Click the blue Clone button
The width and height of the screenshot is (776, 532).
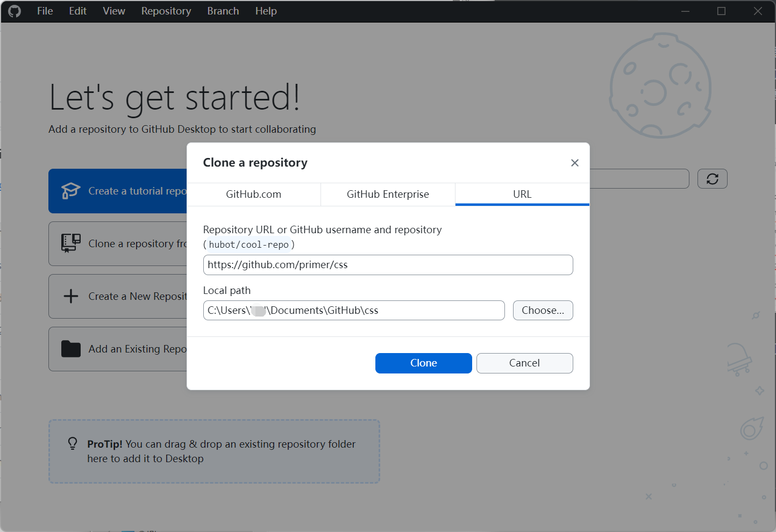(x=424, y=363)
